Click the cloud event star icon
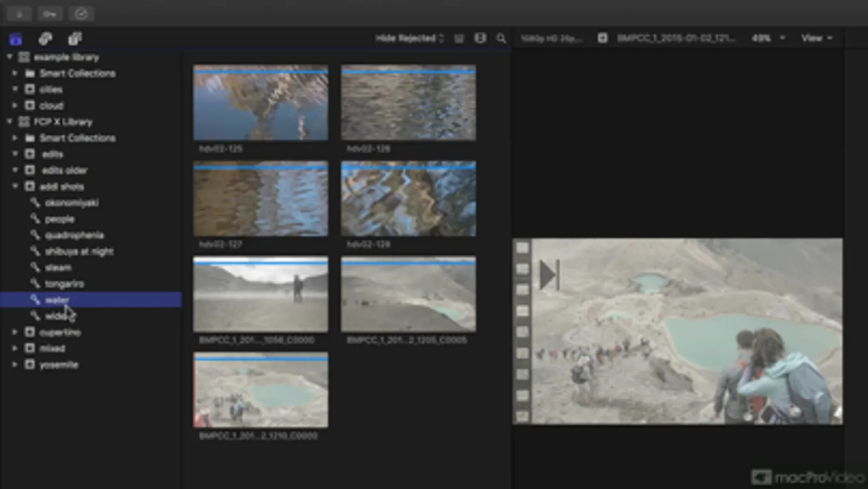This screenshot has width=868, height=489. (30, 105)
